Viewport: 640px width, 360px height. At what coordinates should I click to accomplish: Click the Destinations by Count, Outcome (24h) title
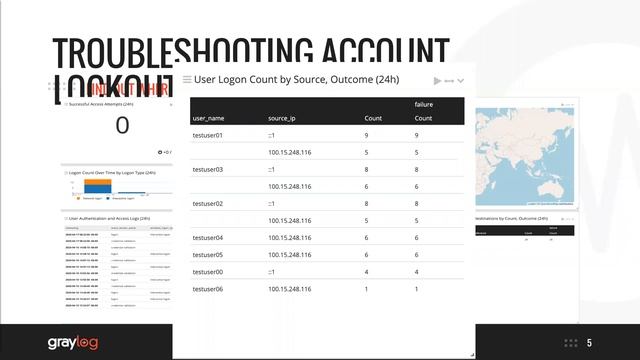coord(511,218)
